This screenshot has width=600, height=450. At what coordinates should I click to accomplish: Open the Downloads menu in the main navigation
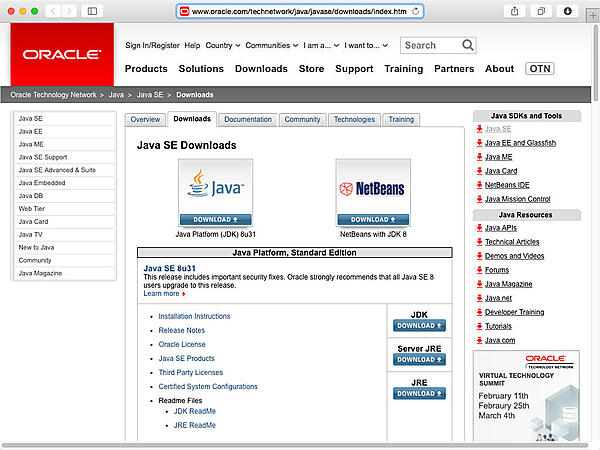click(261, 69)
